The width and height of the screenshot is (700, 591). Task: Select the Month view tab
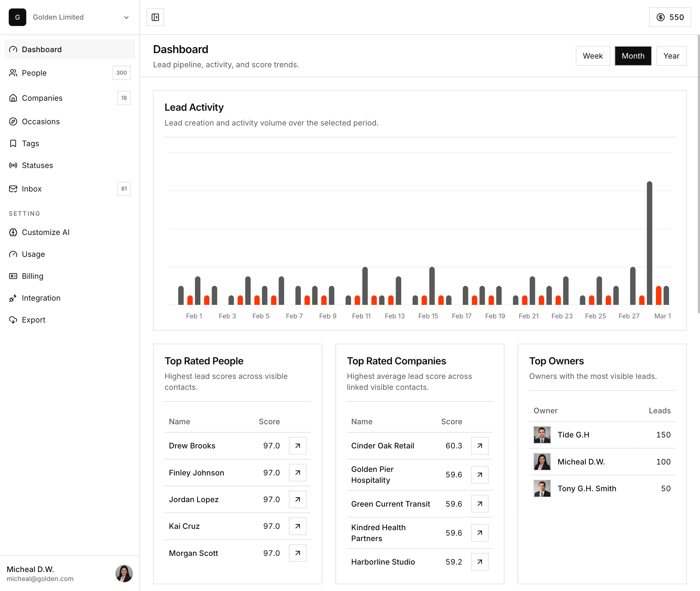(633, 56)
